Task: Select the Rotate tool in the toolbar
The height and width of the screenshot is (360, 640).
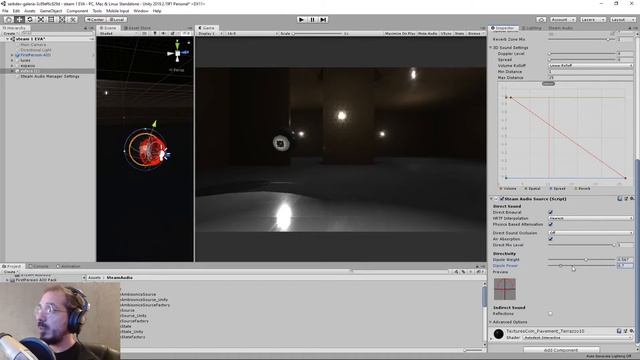Action: click(30, 20)
